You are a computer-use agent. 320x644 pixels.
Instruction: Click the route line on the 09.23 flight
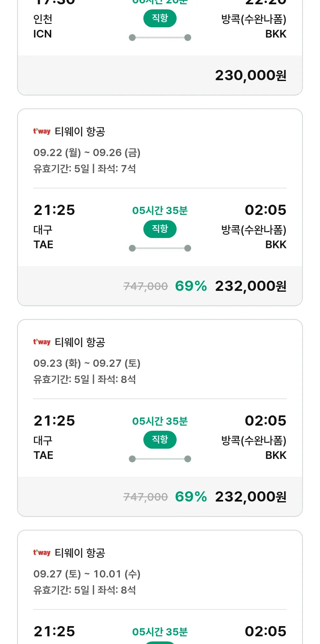[x=160, y=459]
